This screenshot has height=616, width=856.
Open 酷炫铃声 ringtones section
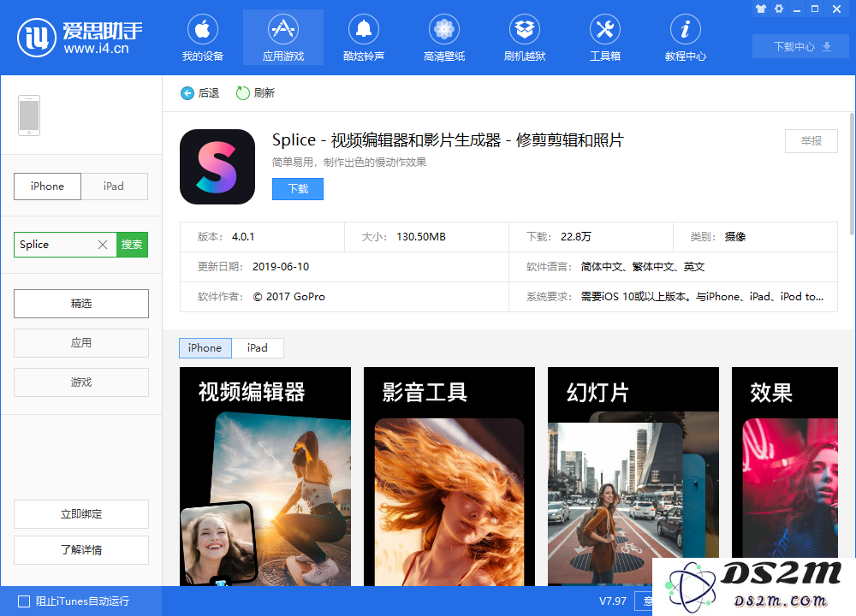click(364, 37)
